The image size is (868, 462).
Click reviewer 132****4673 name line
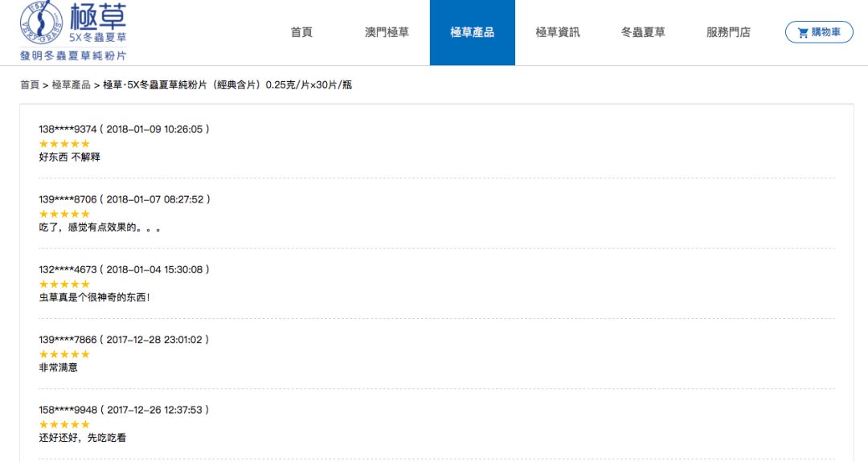pyautogui.click(x=124, y=269)
